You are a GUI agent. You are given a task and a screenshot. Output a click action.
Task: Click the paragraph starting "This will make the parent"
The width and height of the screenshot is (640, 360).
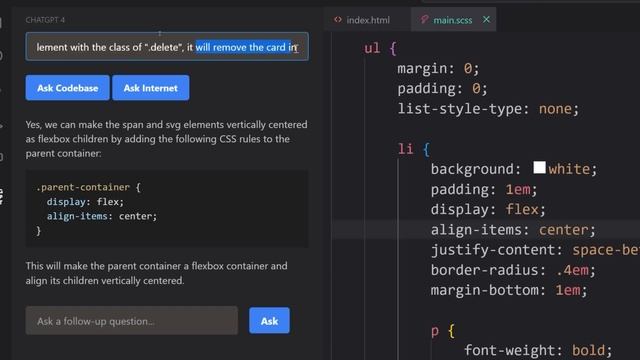point(157,273)
